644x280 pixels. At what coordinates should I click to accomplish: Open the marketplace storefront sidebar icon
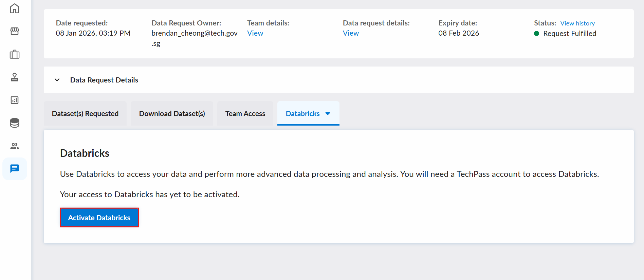click(x=15, y=31)
